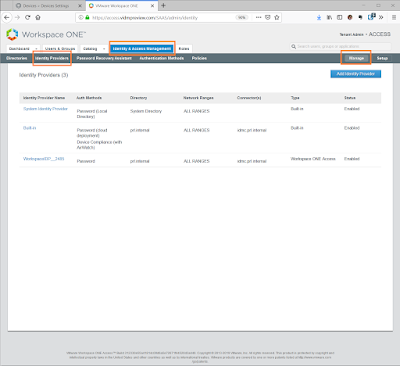Click the System Directory cell

pos(146,111)
